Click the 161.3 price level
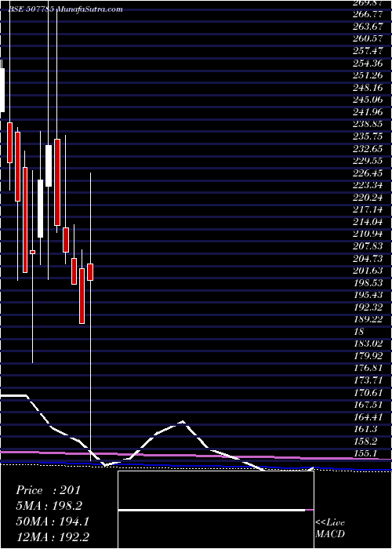Viewport: 392px width, 549px height. tap(366, 429)
